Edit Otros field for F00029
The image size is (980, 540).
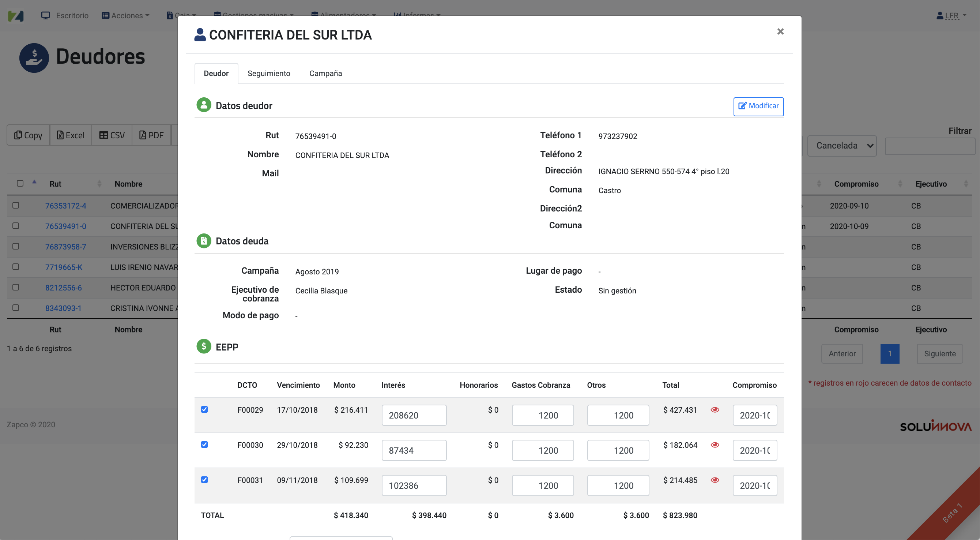618,415
